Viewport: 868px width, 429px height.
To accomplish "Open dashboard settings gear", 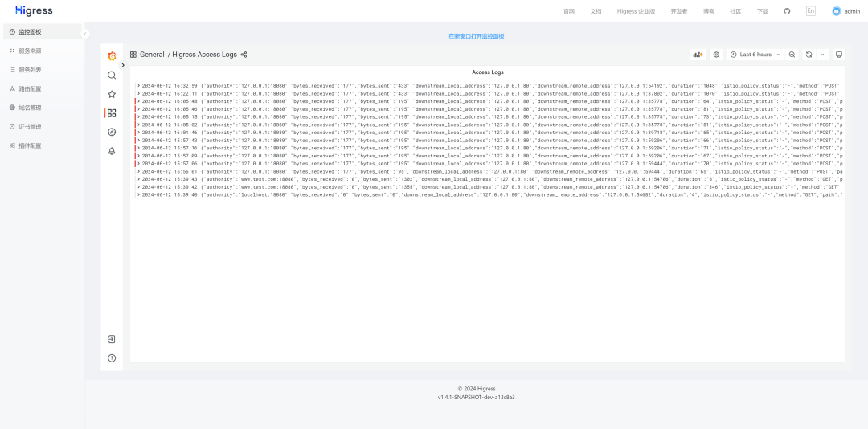I will click(716, 55).
